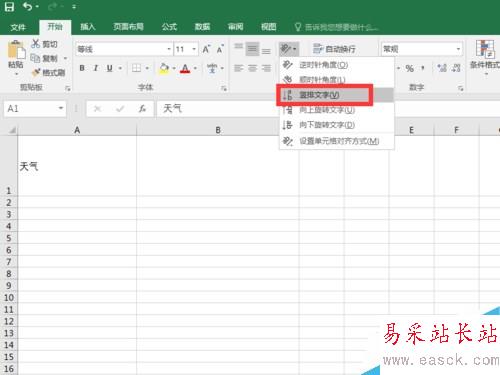This screenshot has height=375, width=500.
Task: Select column B header
Action: [218, 130]
